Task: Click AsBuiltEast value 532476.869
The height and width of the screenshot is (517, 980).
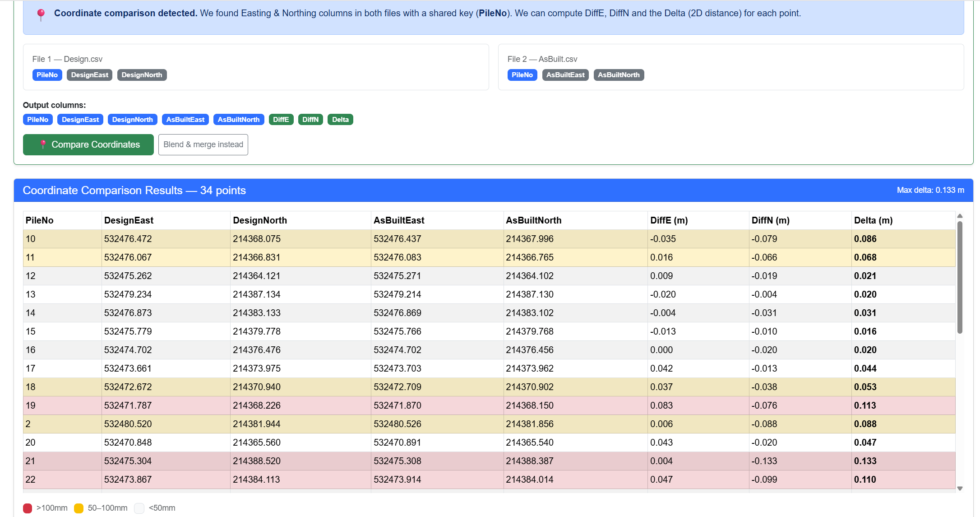Action: (x=398, y=313)
